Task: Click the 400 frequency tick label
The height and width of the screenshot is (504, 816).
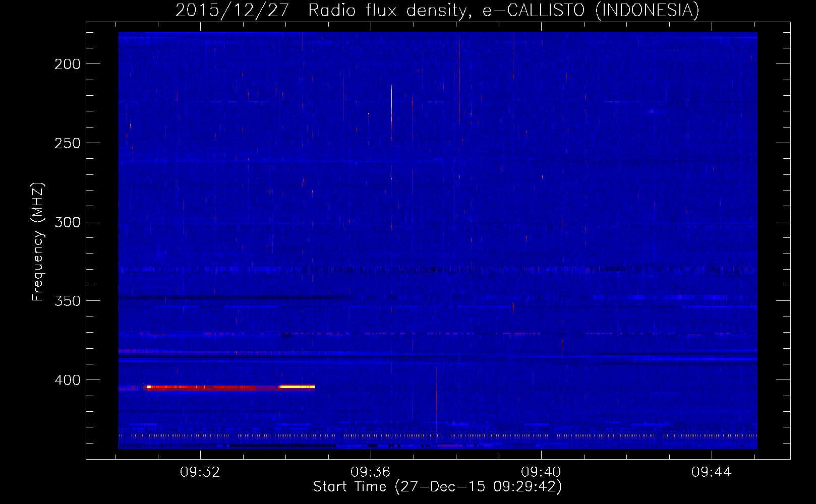Action: [x=68, y=380]
